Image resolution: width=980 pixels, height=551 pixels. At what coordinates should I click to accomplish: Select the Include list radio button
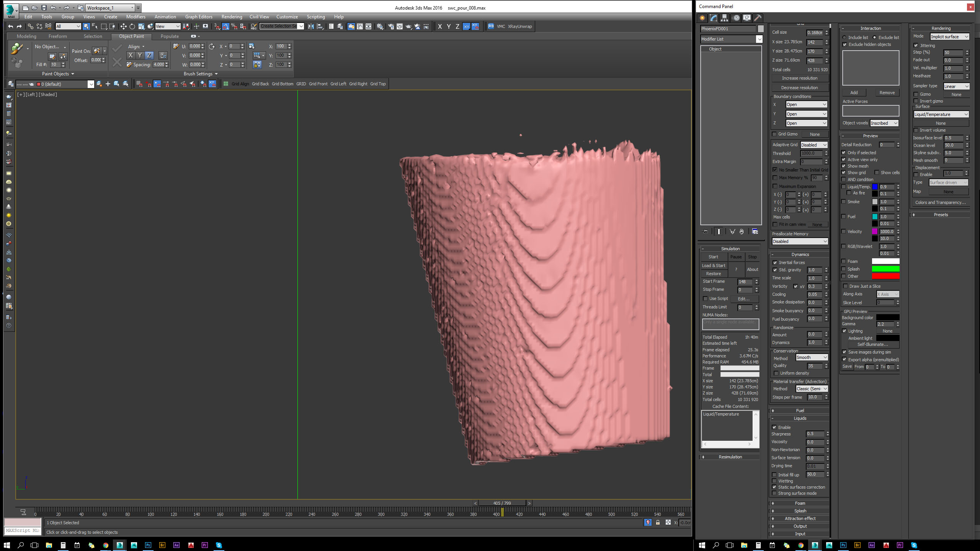(844, 37)
